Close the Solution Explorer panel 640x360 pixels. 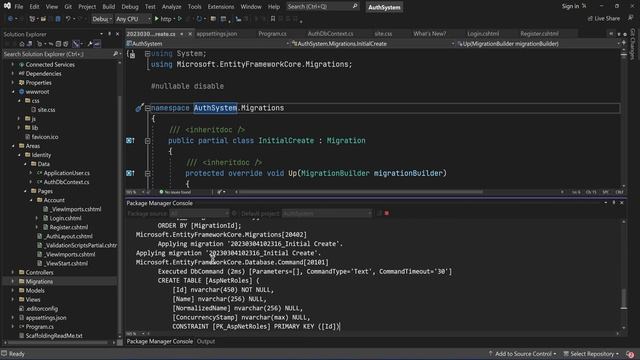[x=118, y=34]
